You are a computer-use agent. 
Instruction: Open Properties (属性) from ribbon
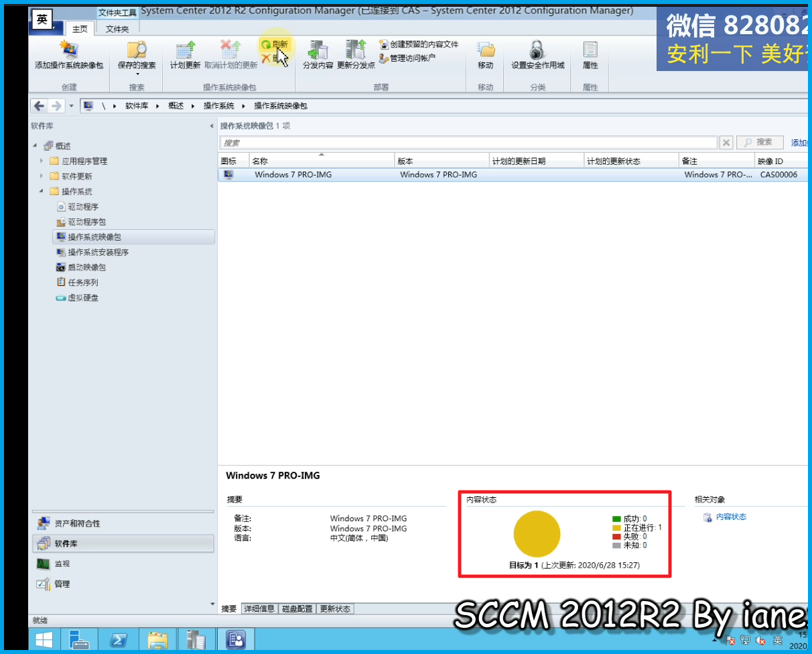coord(590,56)
